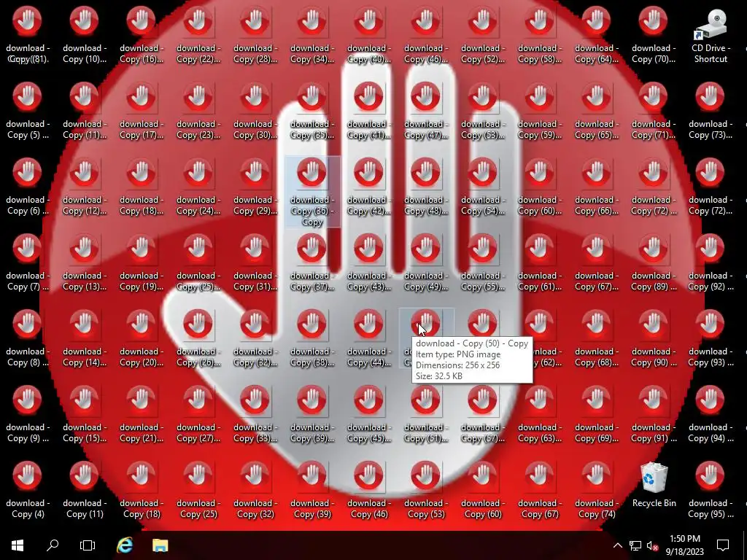Select download - Copy (41) image icon
This screenshot has width=747, height=560.
(x=368, y=112)
